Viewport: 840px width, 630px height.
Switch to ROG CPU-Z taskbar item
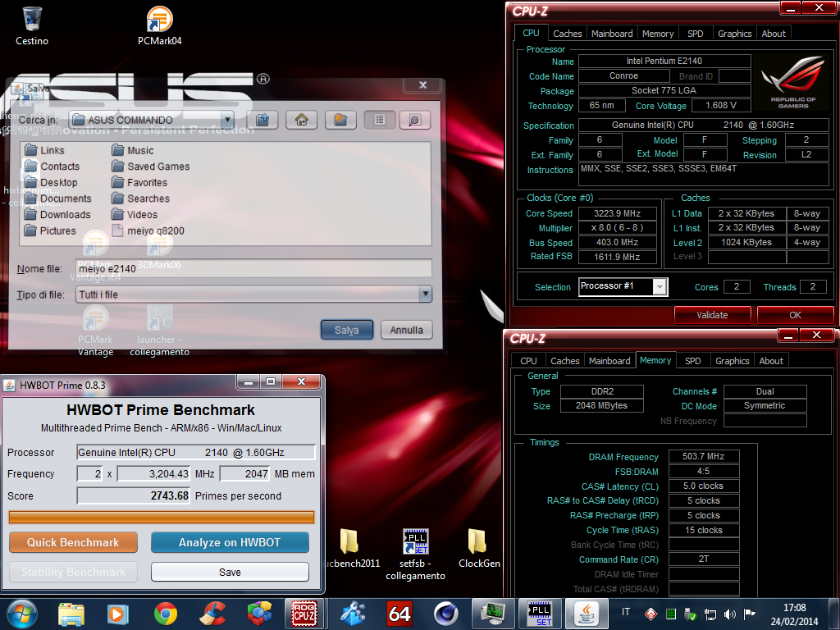tap(304, 614)
